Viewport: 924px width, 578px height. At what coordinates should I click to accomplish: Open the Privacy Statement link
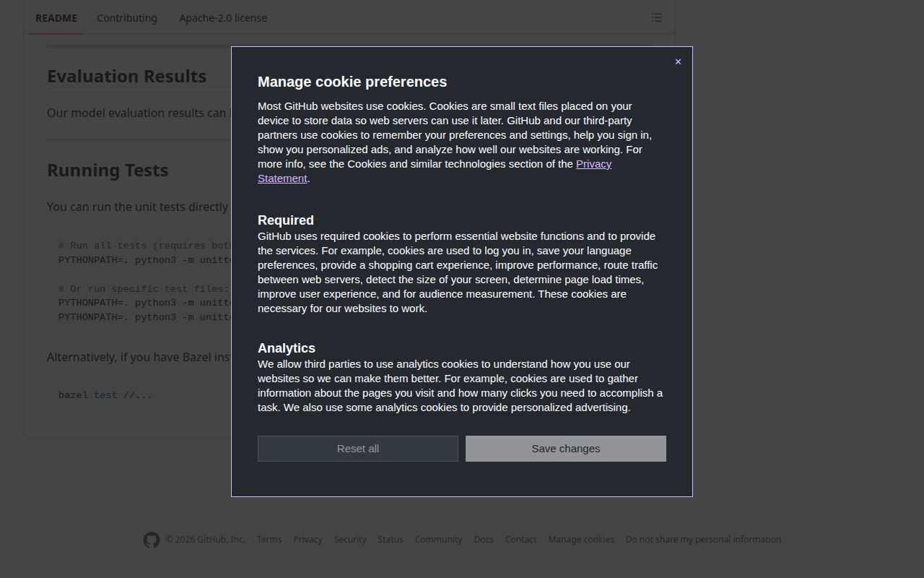[x=435, y=171]
